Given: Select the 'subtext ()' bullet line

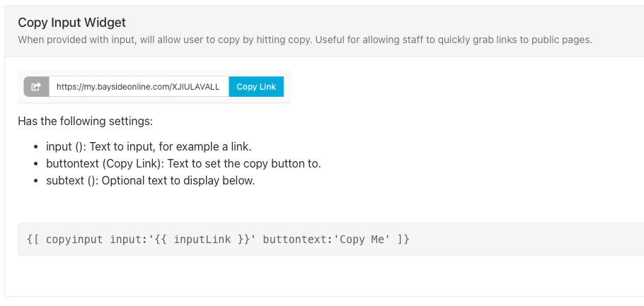Looking at the screenshot, I should tap(151, 180).
